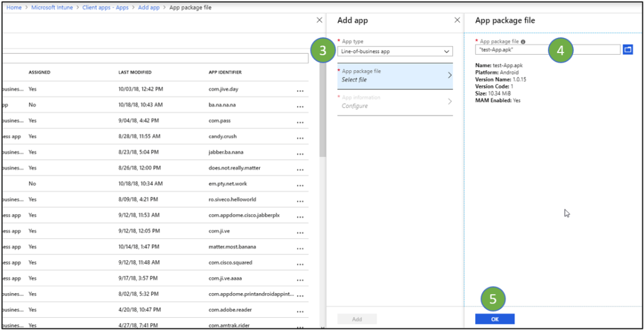Close the Add app panel
644x330 pixels.
tap(457, 20)
